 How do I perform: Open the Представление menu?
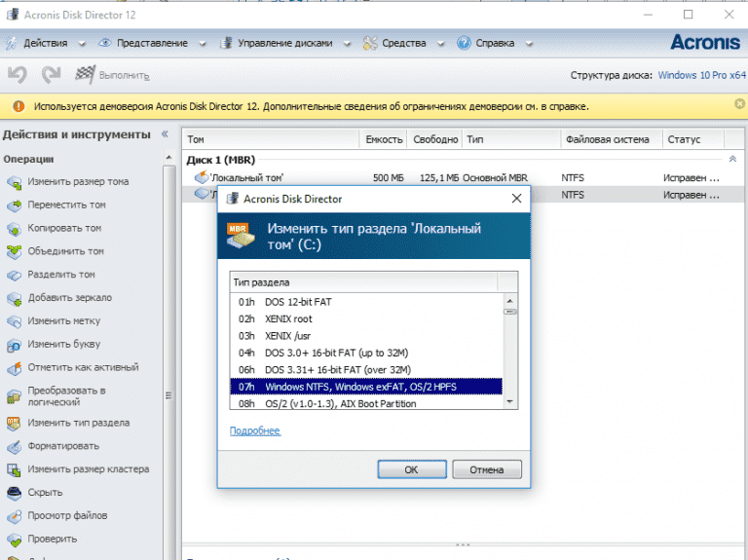[x=152, y=43]
